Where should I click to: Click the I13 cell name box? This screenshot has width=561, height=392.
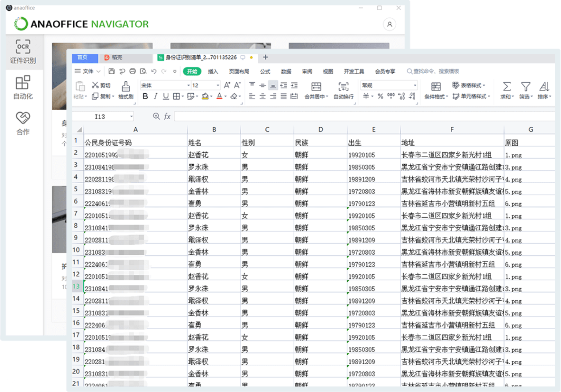click(100, 116)
